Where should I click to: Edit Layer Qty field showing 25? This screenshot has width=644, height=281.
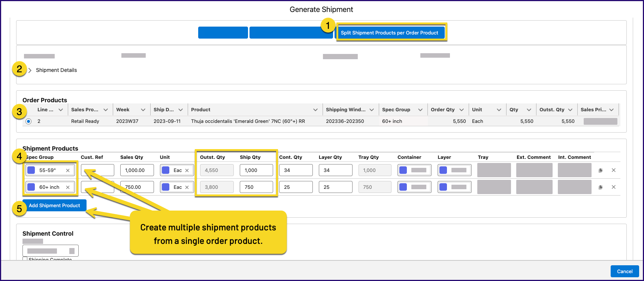click(336, 187)
